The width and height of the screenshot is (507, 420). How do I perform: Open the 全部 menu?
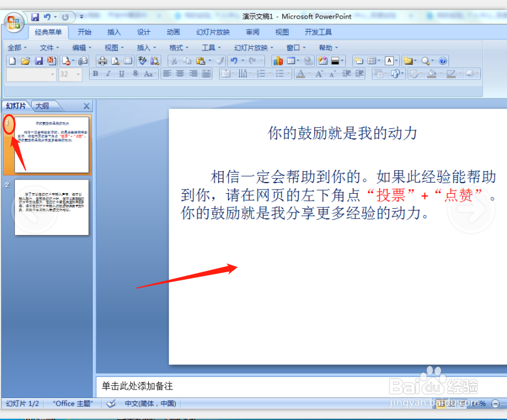17,48
